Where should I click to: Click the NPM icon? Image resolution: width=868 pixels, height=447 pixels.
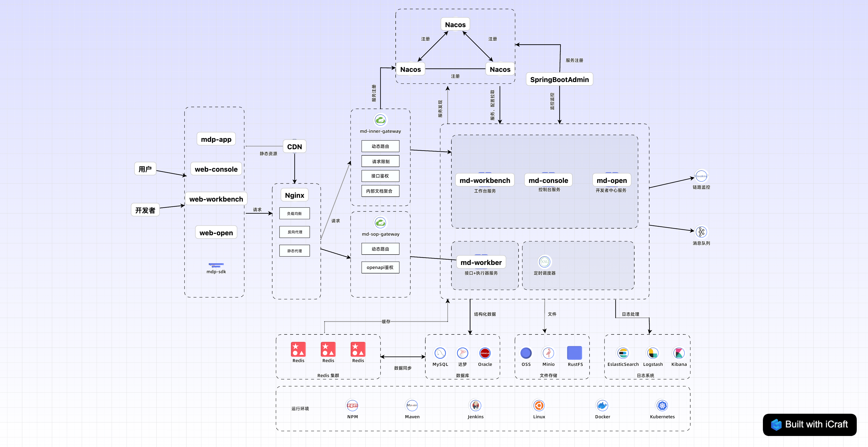[x=352, y=405]
